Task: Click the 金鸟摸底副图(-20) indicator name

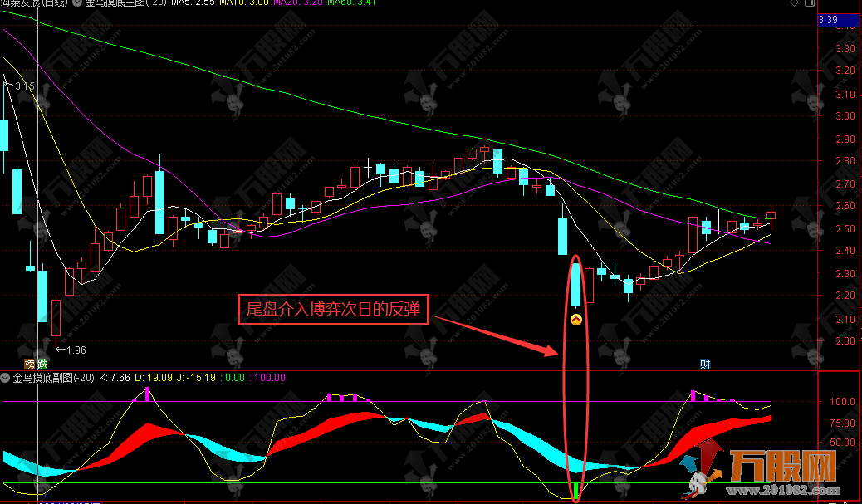Action: (x=53, y=378)
